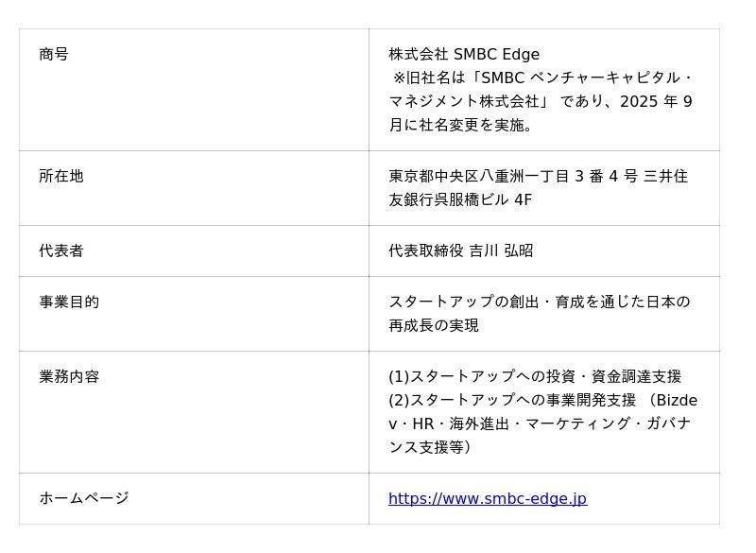Open the smbc-edge.jp homepage link
This screenshot has height=553, width=756.
coord(487,499)
